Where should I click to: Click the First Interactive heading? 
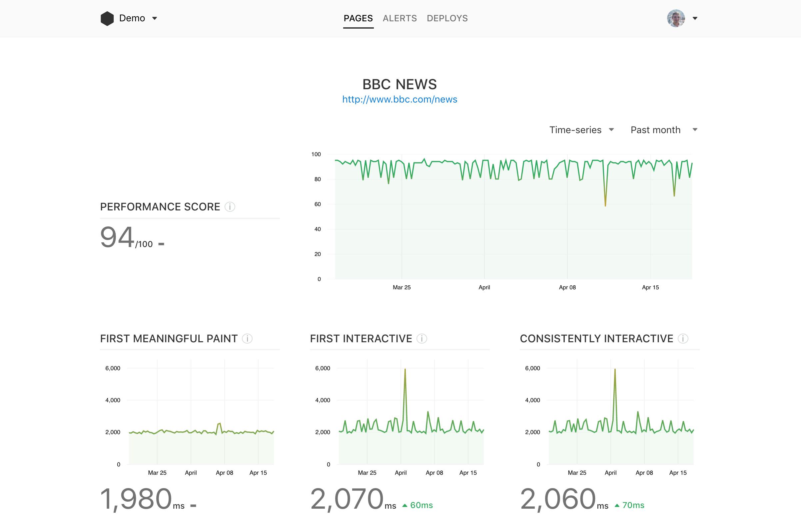361,339
